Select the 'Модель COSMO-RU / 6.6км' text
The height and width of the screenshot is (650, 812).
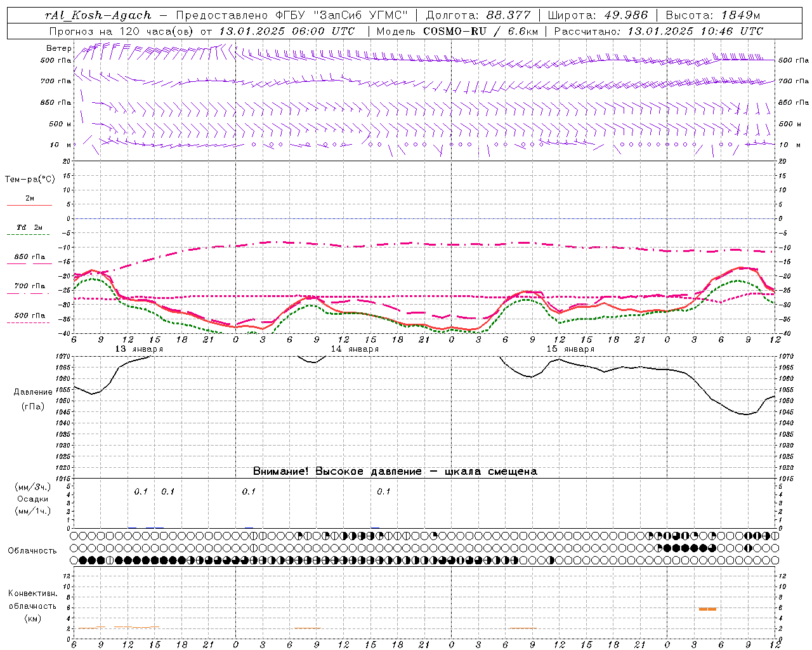pos(457,31)
